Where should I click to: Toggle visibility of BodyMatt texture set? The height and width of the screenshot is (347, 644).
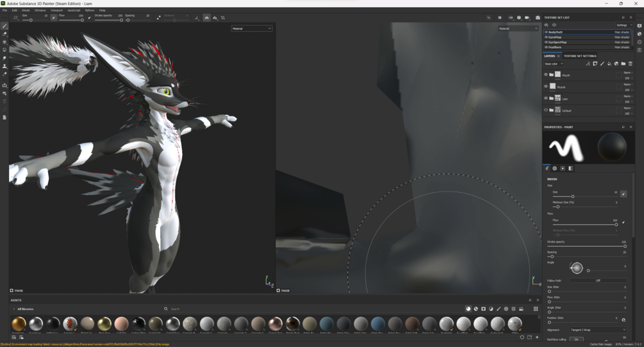coord(546,32)
